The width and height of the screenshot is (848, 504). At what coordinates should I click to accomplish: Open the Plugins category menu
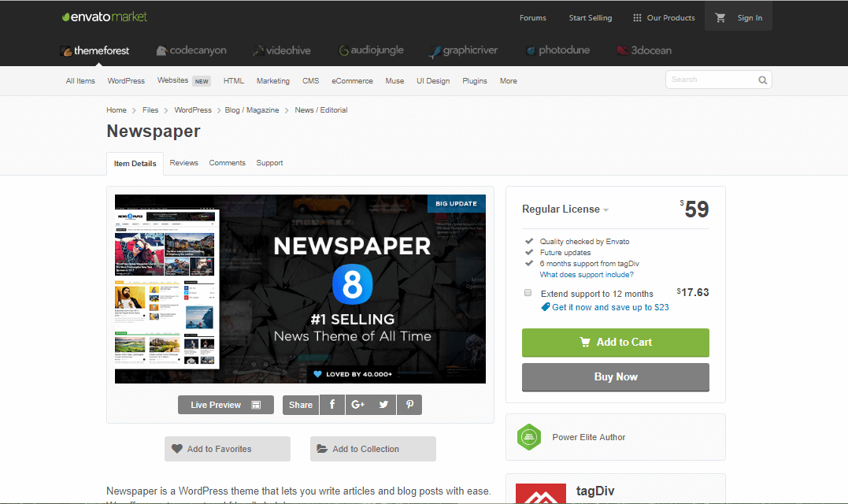pyautogui.click(x=475, y=81)
